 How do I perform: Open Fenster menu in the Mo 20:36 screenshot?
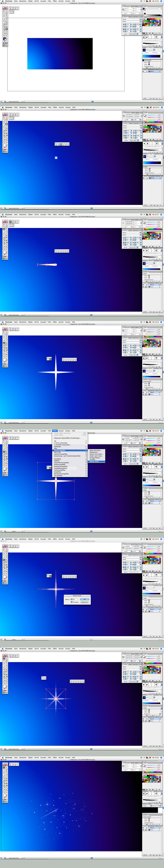point(68,758)
